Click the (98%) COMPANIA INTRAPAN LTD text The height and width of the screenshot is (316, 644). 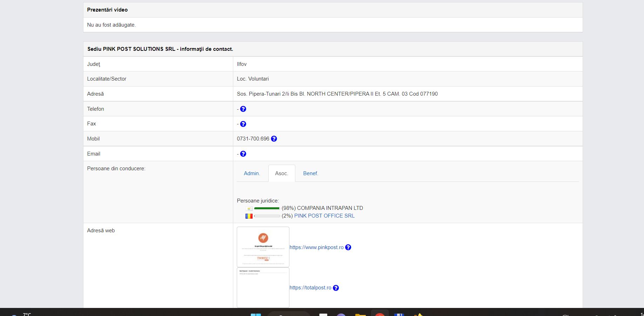point(322,208)
